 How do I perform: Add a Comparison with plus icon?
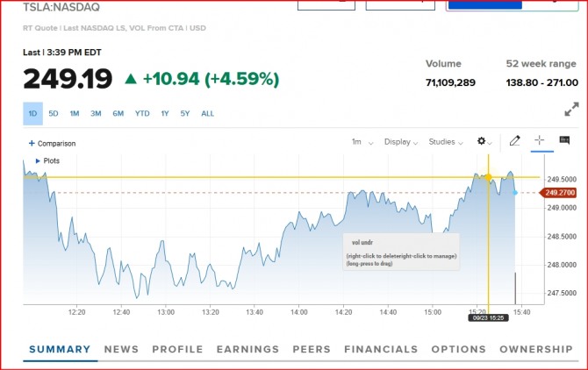[52, 143]
